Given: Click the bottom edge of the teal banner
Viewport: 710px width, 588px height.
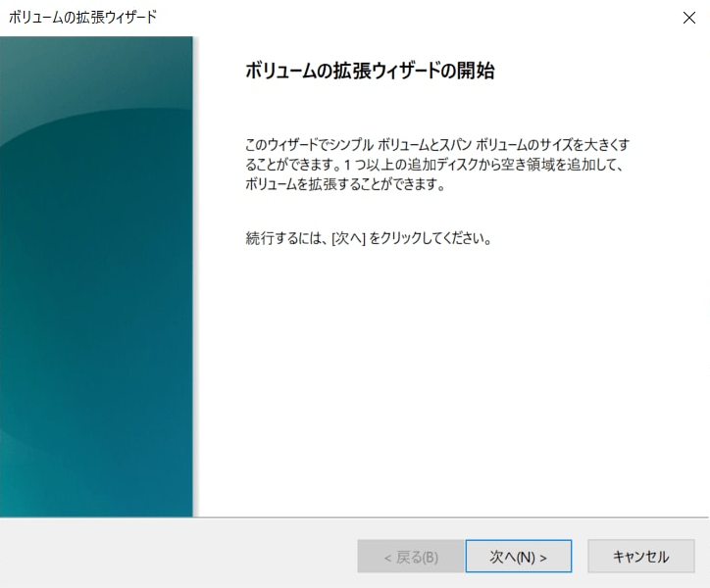Looking at the screenshot, I should pyautogui.click(x=96, y=513).
